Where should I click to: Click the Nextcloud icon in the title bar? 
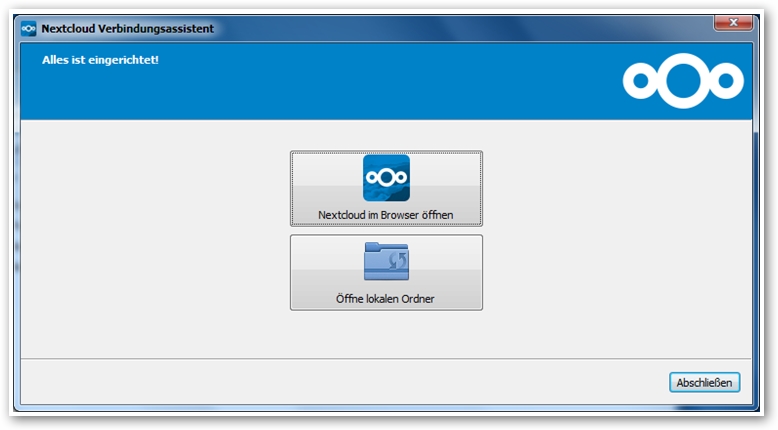click(x=28, y=28)
